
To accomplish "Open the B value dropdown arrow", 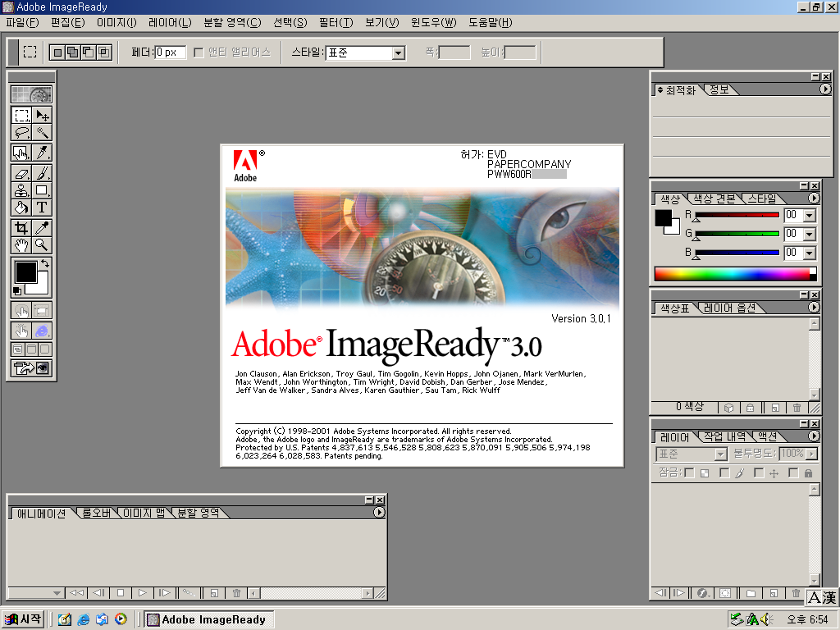I will (x=810, y=253).
